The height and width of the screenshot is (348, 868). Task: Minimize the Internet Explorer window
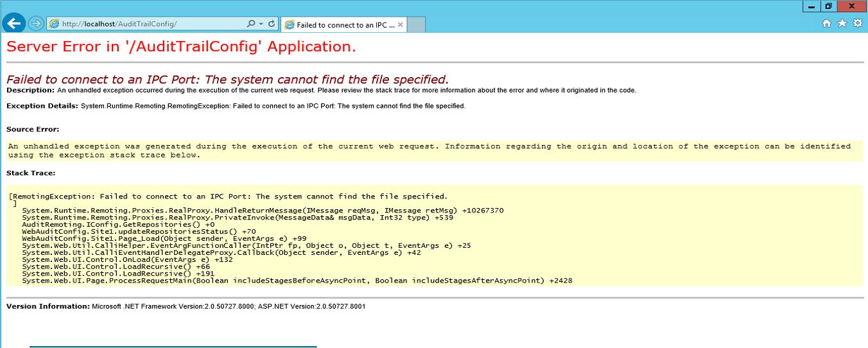(x=812, y=6)
